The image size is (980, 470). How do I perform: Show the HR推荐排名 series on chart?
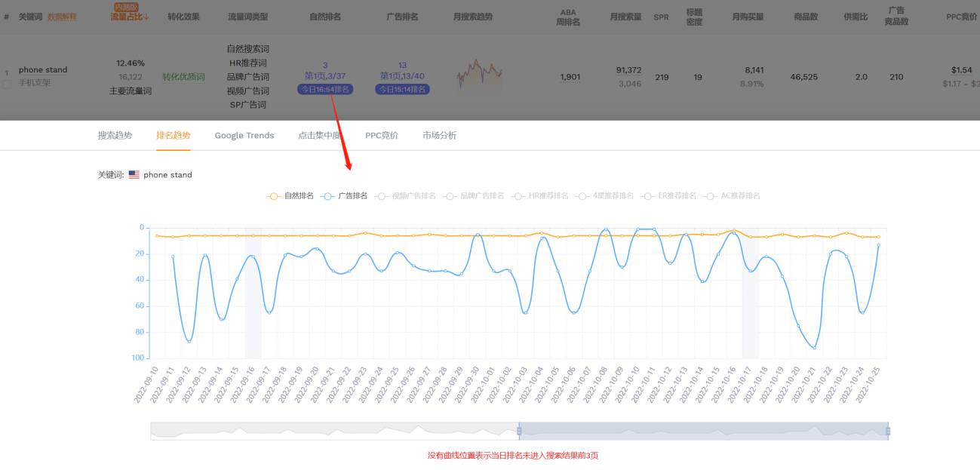click(540, 196)
